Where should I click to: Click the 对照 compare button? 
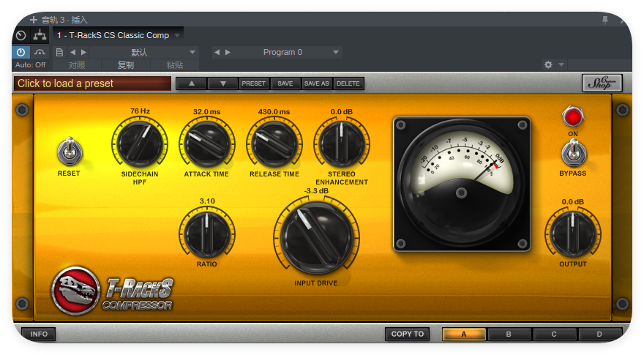click(x=77, y=65)
